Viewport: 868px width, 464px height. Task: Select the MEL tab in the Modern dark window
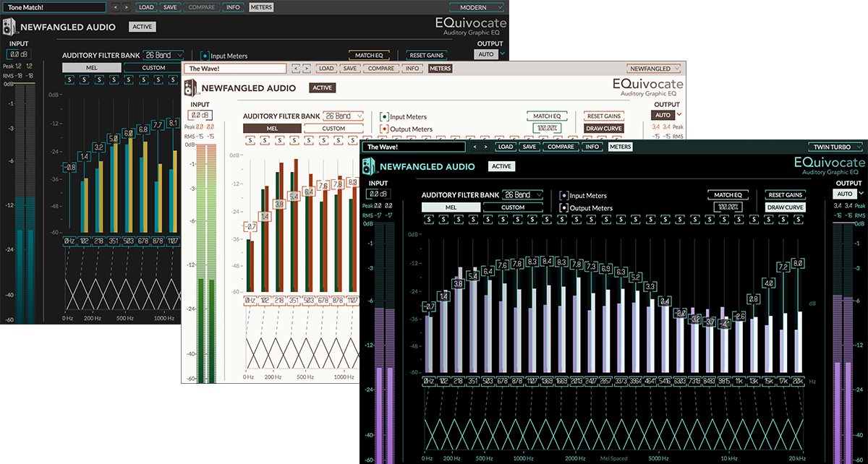tap(91, 68)
